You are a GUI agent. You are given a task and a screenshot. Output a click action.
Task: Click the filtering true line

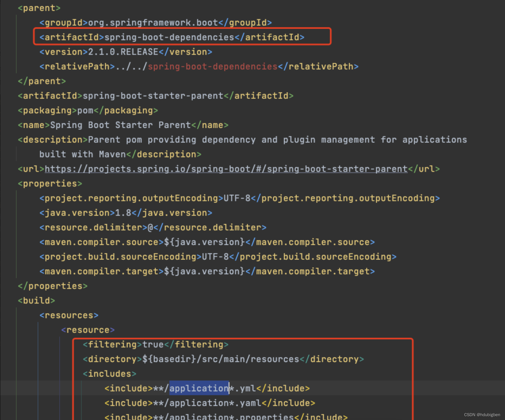pyautogui.click(x=155, y=345)
